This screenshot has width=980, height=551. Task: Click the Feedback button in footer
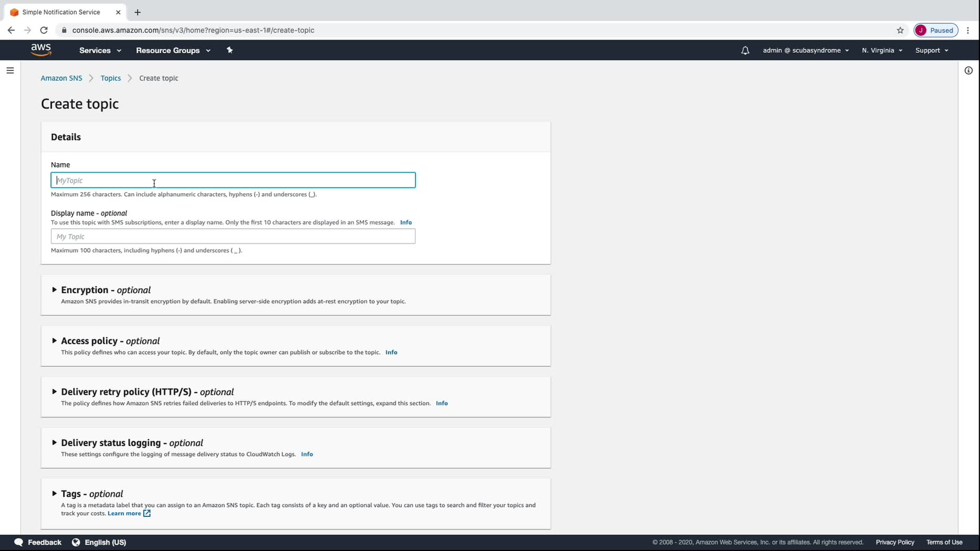(x=38, y=542)
